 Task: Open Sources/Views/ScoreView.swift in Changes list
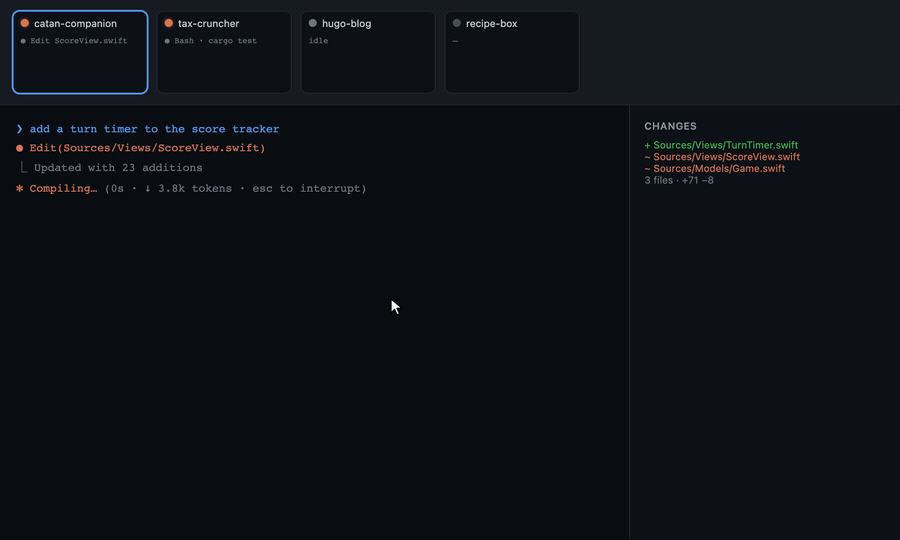click(x=722, y=157)
